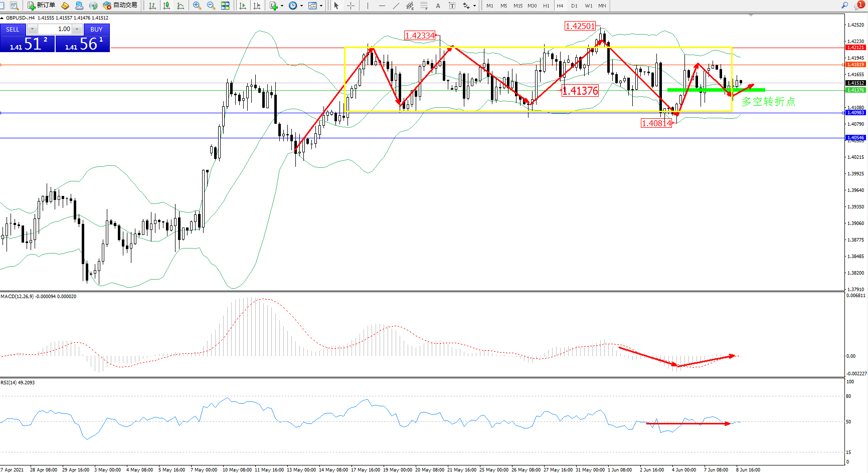Open the indicators list dropdown arrow
Viewport: 868px width, 473px height.
282,6
